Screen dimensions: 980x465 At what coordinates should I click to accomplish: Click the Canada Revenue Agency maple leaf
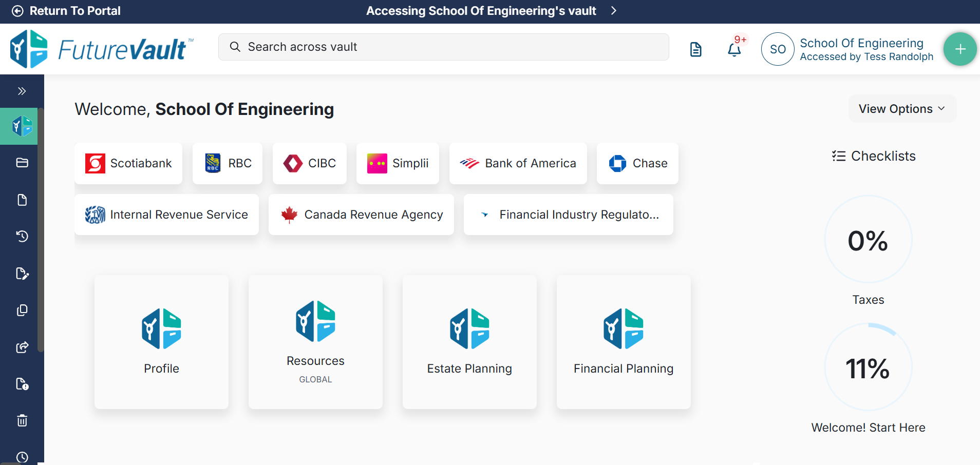point(289,215)
